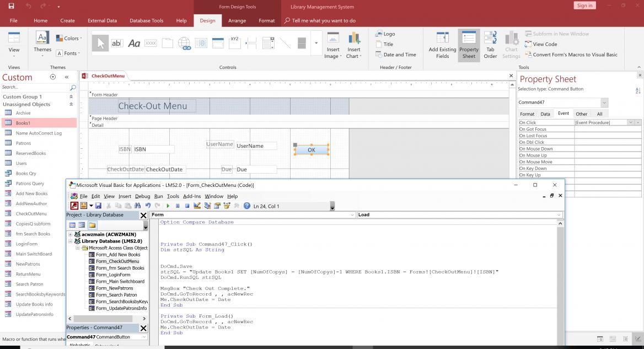This screenshot has width=644, height=349.
Task: Open the Home ribbon tab
Action: [x=41, y=20]
